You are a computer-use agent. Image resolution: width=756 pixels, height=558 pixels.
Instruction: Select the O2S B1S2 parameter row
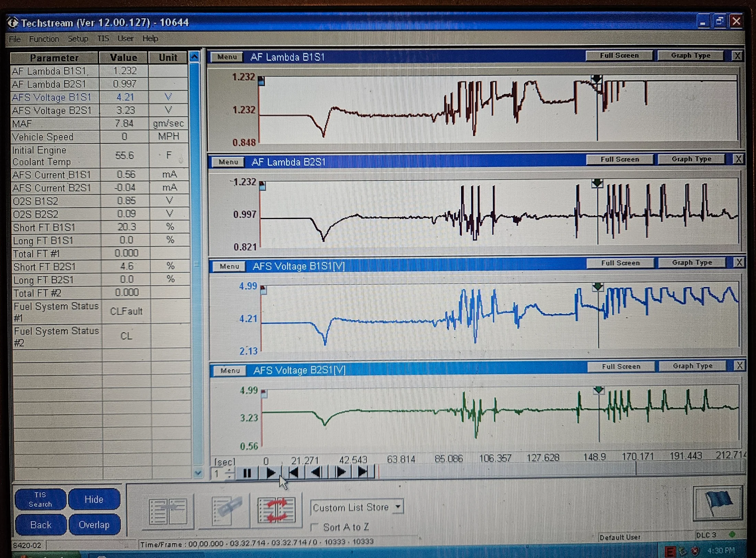100,201
